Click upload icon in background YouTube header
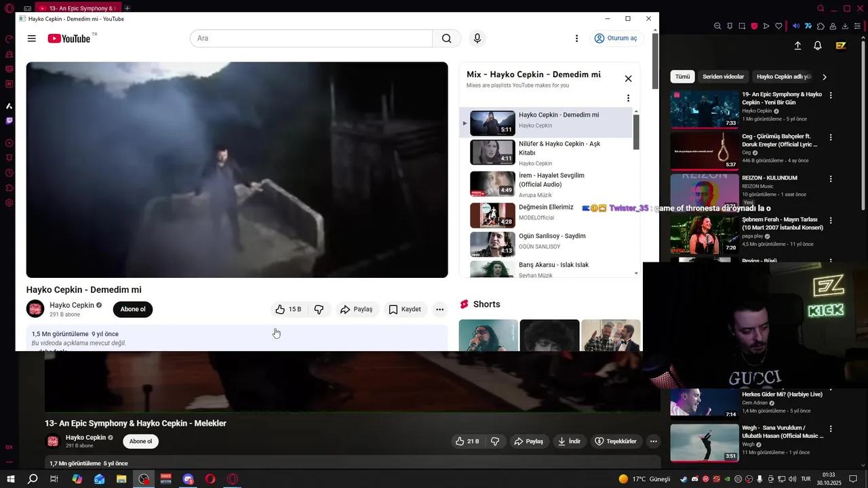Screen dimensions: 868x488 click(x=797, y=45)
